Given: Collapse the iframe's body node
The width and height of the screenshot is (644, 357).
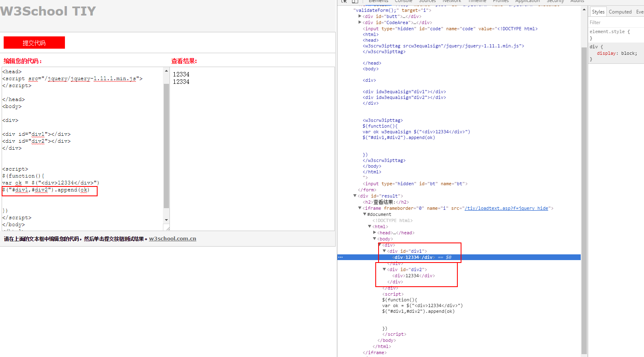Looking at the screenshot, I should tap(374, 239).
